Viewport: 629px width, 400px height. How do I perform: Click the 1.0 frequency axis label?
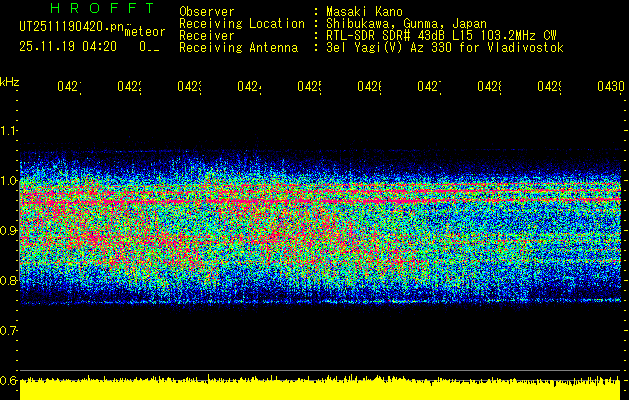[8, 181]
